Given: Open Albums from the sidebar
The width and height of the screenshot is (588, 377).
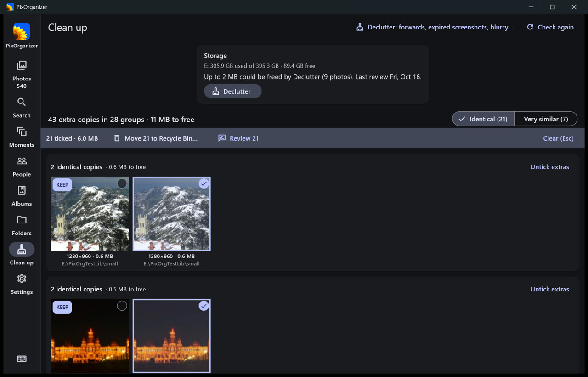Looking at the screenshot, I should [x=22, y=196].
